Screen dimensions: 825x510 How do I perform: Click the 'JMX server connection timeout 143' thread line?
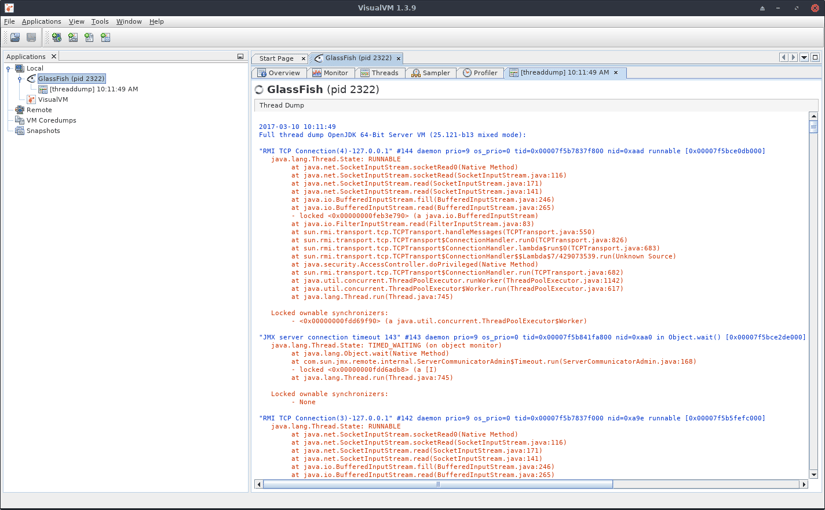tap(532, 337)
